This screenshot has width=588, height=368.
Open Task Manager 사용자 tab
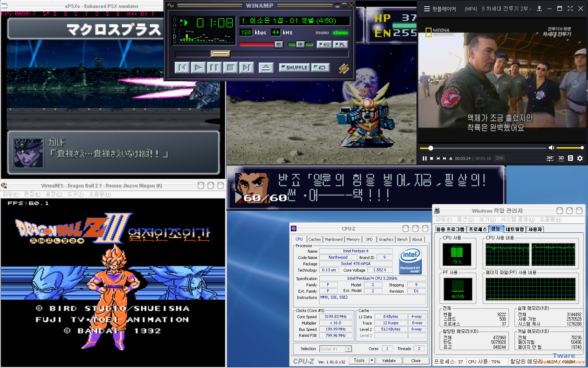tap(535, 229)
